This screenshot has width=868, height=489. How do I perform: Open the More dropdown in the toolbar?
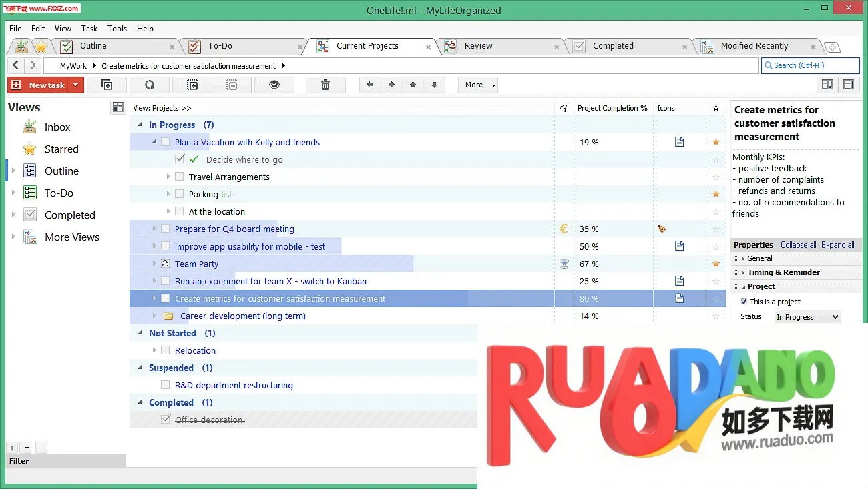[477, 85]
